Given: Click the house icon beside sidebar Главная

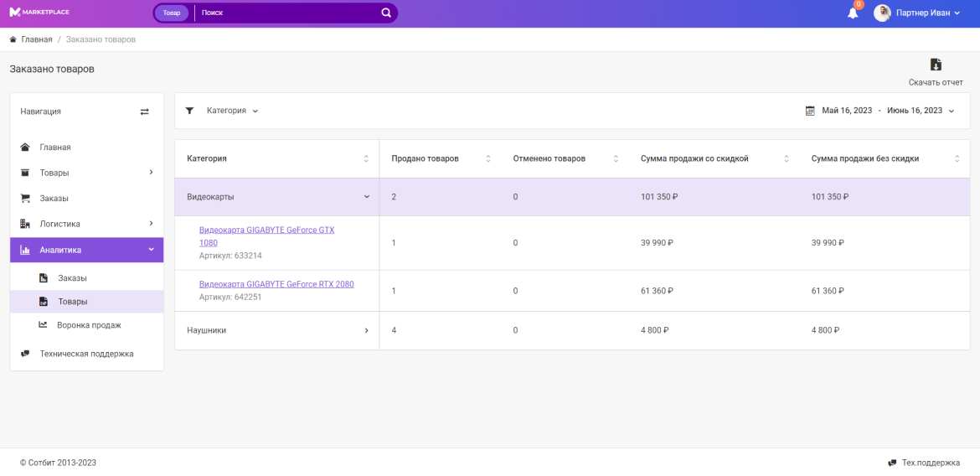Looking at the screenshot, I should (x=25, y=147).
